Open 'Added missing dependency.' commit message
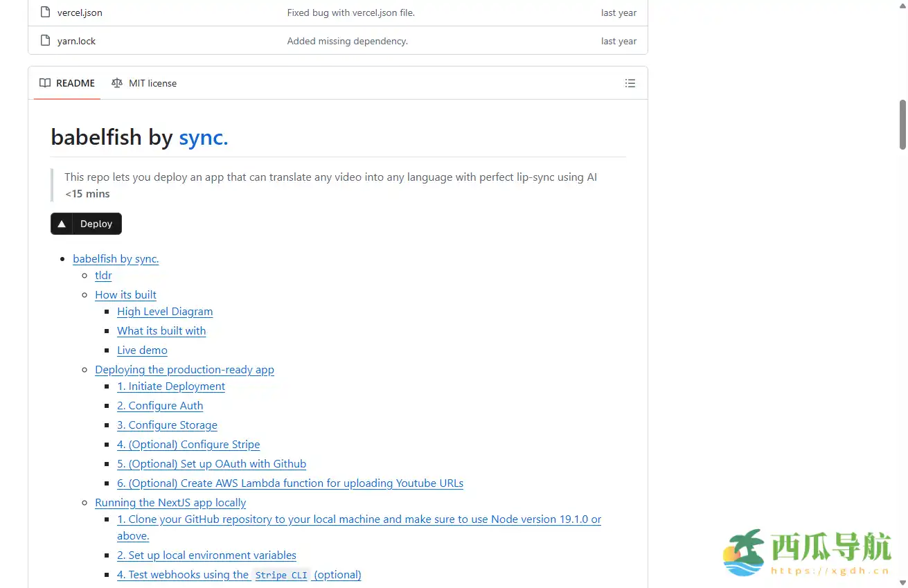Viewport: 908px width, 588px height. [347, 41]
